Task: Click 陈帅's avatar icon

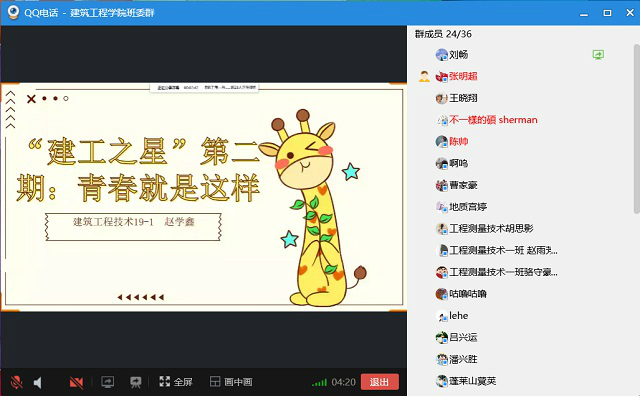Action: coord(442,142)
